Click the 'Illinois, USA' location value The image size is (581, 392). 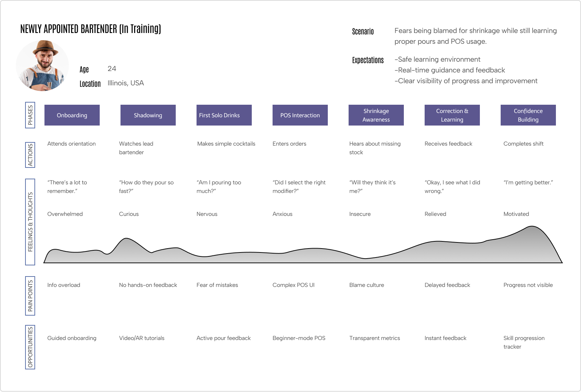pos(126,83)
